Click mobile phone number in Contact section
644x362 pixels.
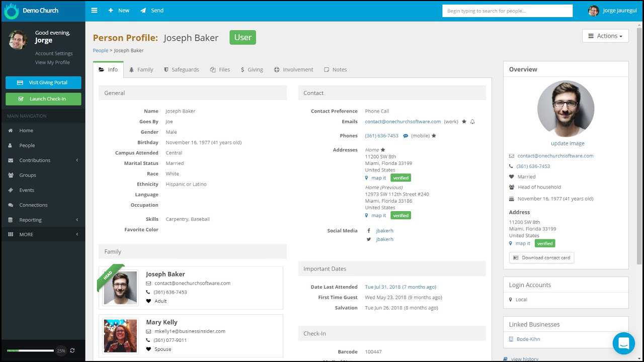point(382,136)
